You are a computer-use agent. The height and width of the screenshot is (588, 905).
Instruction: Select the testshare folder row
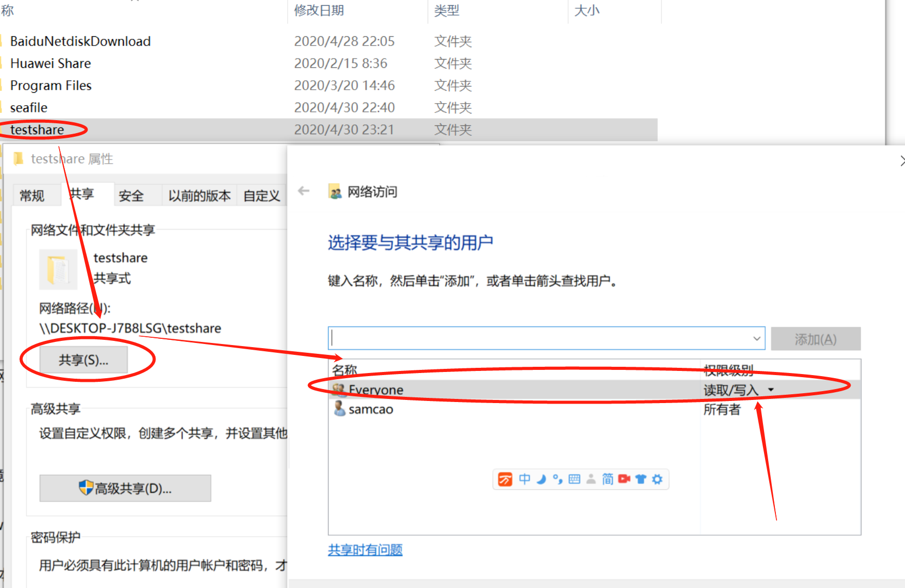coord(329,130)
